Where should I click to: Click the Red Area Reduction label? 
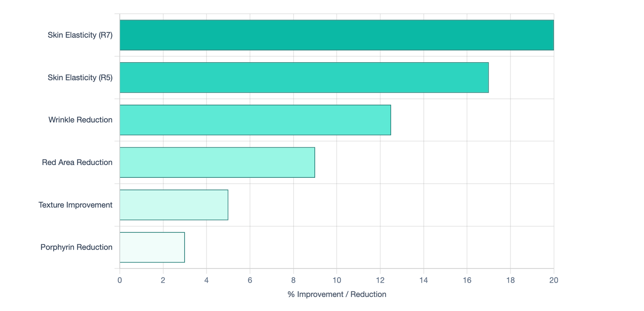77,162
